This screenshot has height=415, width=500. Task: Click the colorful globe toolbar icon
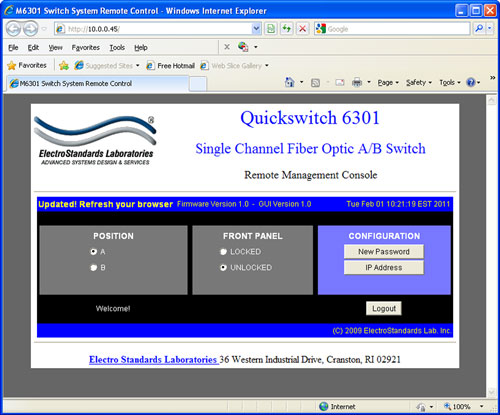(x=243, y=47)
